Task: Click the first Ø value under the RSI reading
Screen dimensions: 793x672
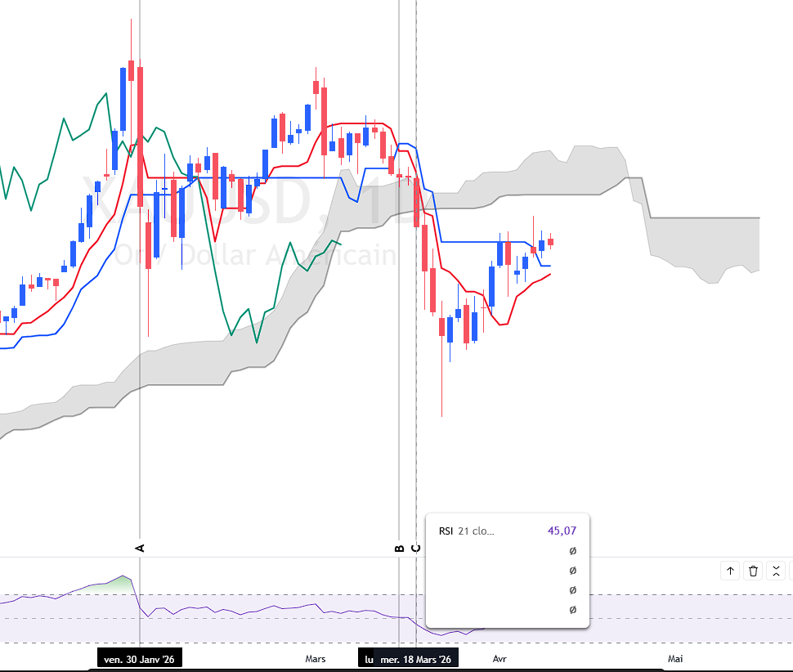Action: tap(572, 551)
